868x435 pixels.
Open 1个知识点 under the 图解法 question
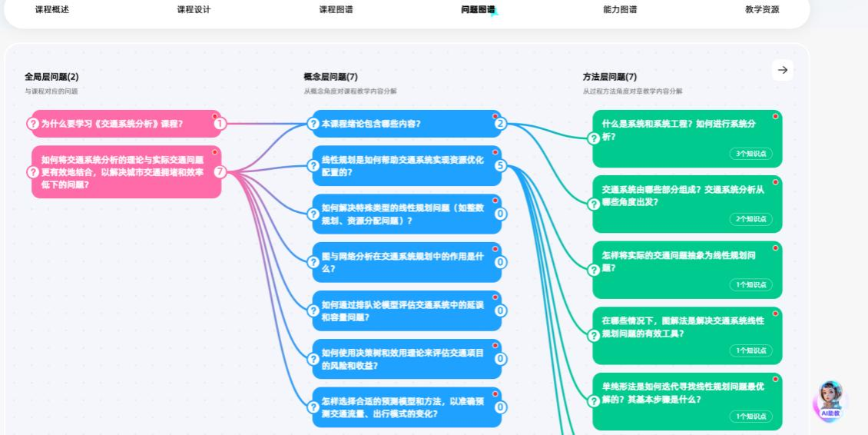click(x=750, y=350)
